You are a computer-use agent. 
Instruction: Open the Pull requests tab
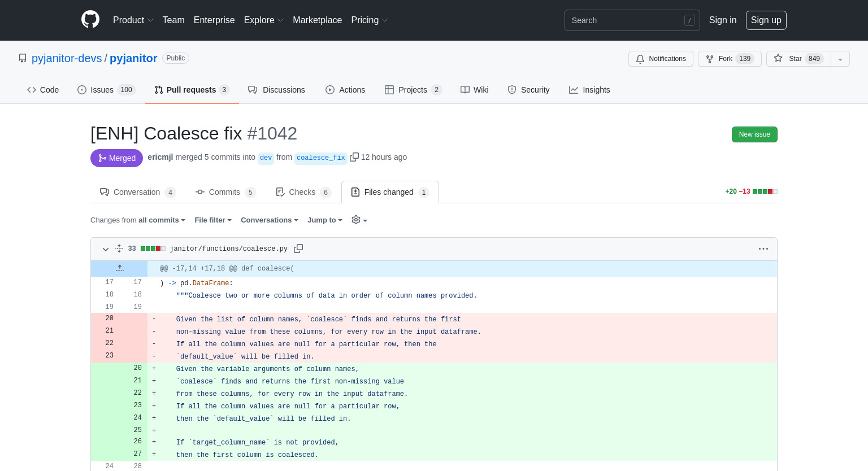coord(192,90)
